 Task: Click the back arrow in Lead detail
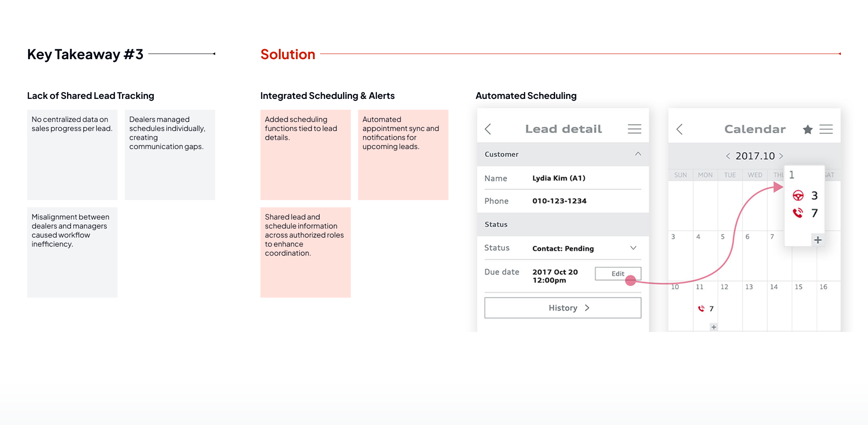tap(488, 129)
